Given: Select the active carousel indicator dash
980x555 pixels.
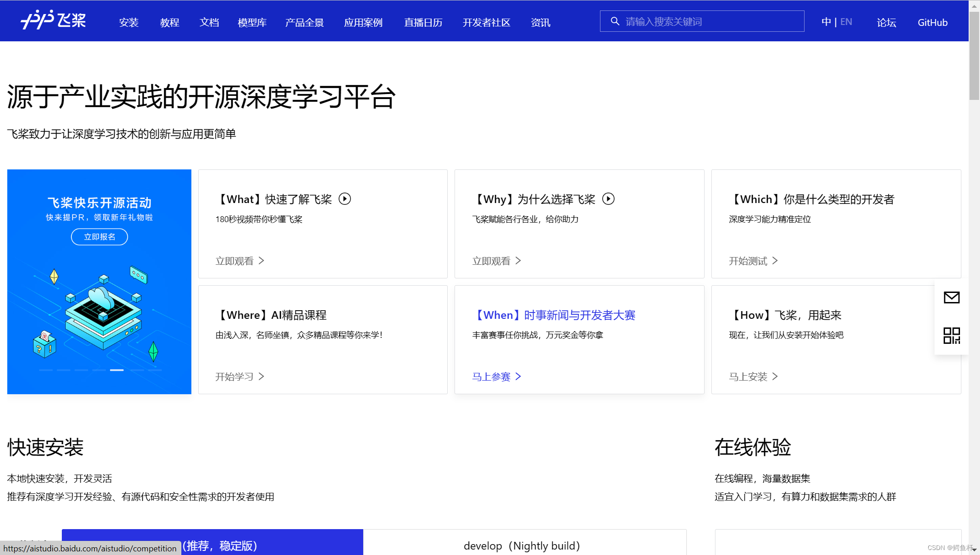Looking at the screenshot, I should coord(117,370).
